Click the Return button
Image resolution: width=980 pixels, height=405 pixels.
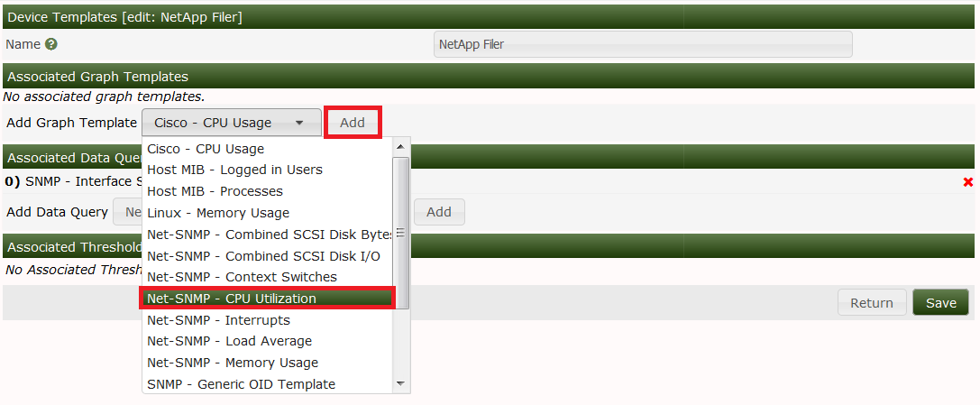tap(871, 303)
